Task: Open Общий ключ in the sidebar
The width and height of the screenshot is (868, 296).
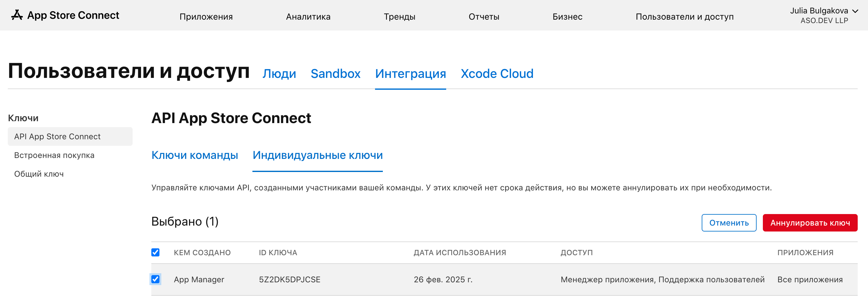Action: coord(39,174)
